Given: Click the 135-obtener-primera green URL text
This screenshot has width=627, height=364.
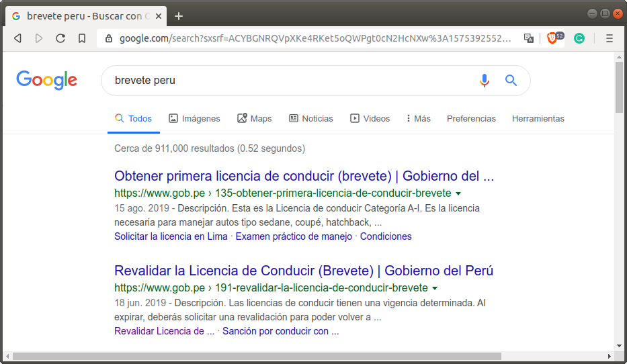Looking at the screenshot, I should pyautogui.click(x=283, y=193).
